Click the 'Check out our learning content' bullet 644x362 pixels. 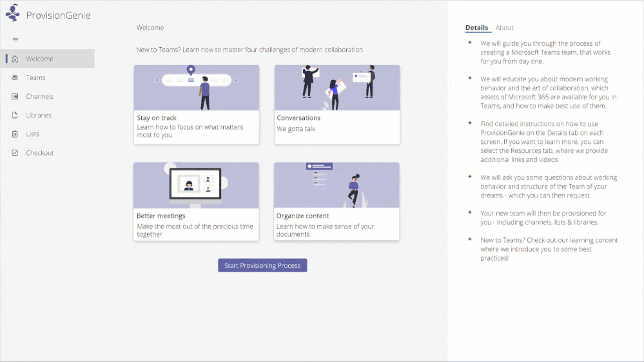[549, 249]
